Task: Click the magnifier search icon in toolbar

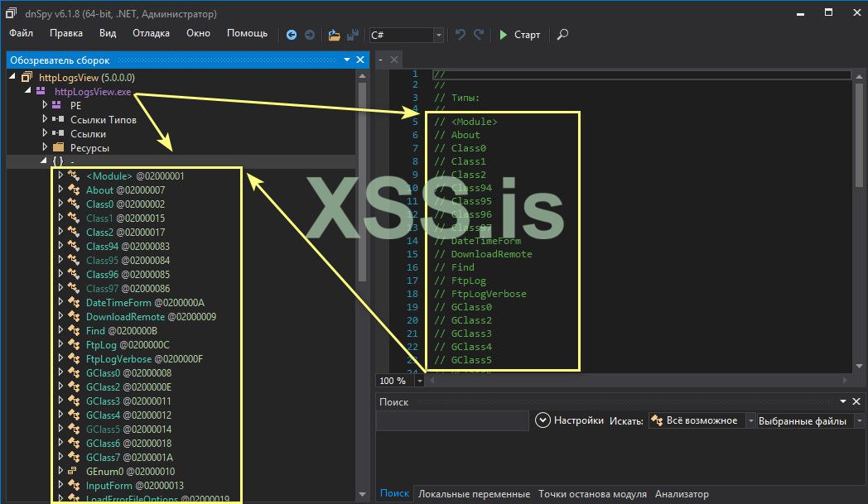Action: click(562, 35)
